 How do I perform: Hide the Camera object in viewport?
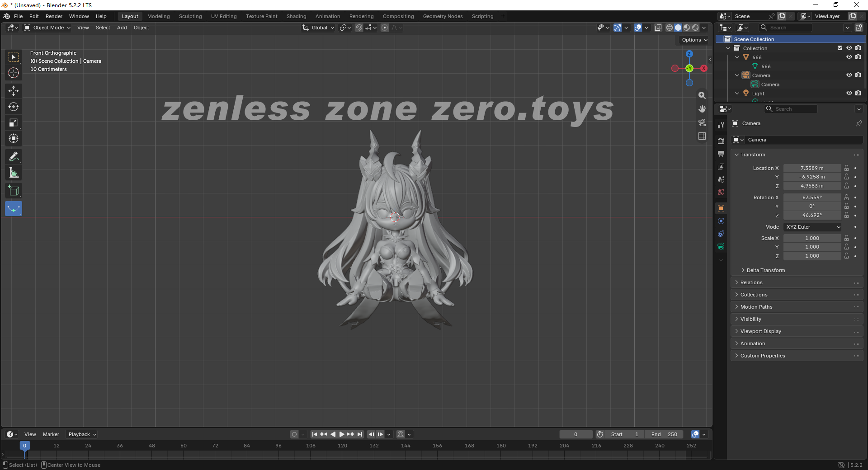[849, 75]
